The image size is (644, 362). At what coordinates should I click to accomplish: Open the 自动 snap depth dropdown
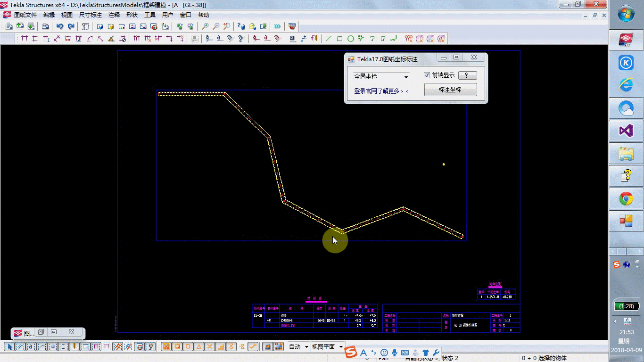(299, 346)
